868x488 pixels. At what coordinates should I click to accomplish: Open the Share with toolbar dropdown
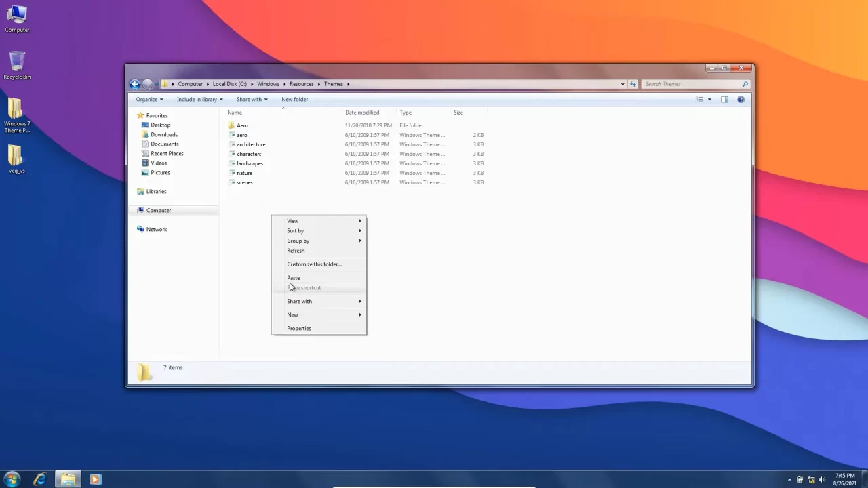[x=252, y=100]
